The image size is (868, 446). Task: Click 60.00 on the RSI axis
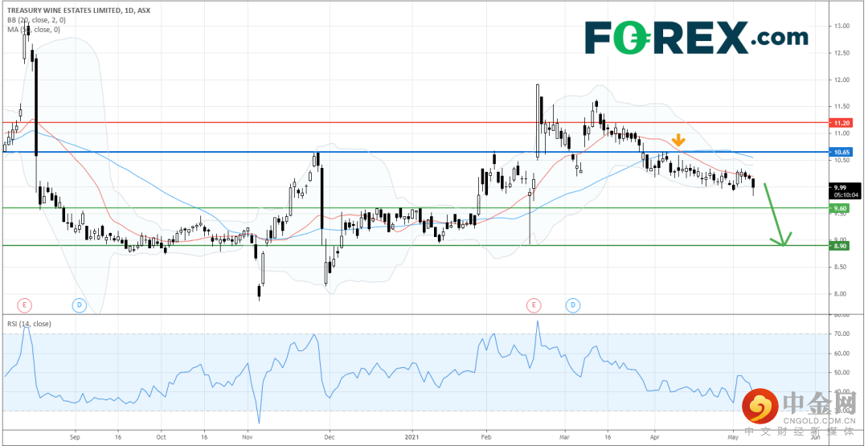842,353
